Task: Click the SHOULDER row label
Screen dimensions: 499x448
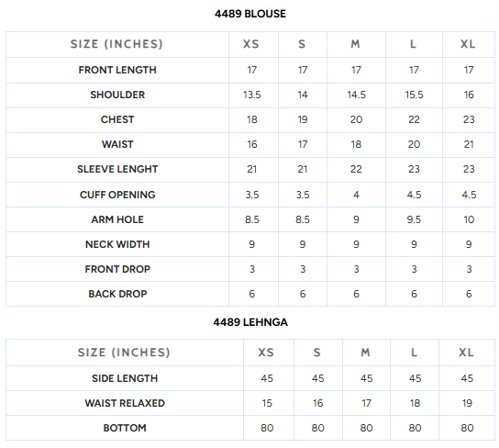Action: (x=117, y=95)
